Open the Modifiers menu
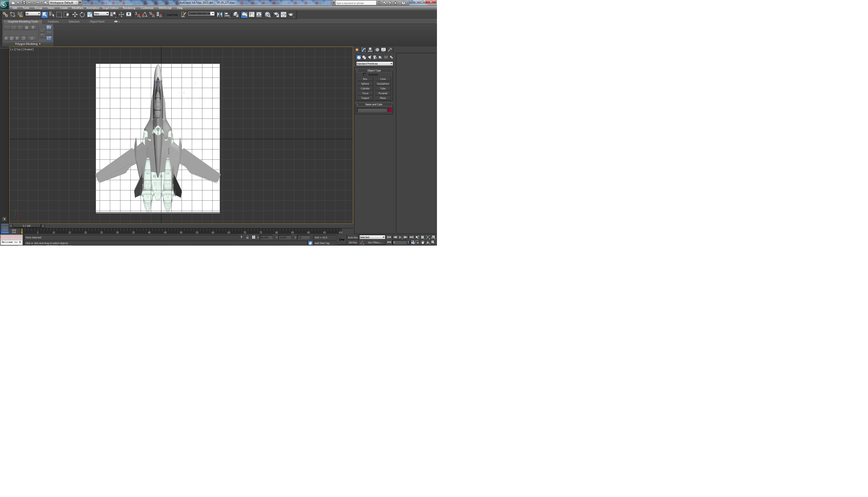The height and width of the screenshot is (497, 868). click(x=77, y=8)
